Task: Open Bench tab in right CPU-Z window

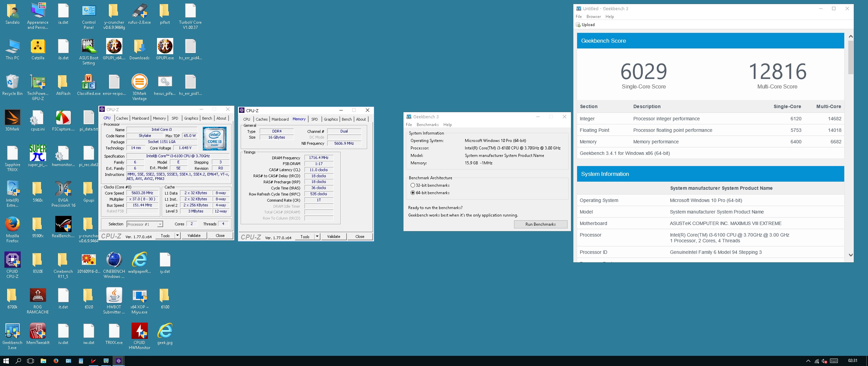Action: (347, 119)
